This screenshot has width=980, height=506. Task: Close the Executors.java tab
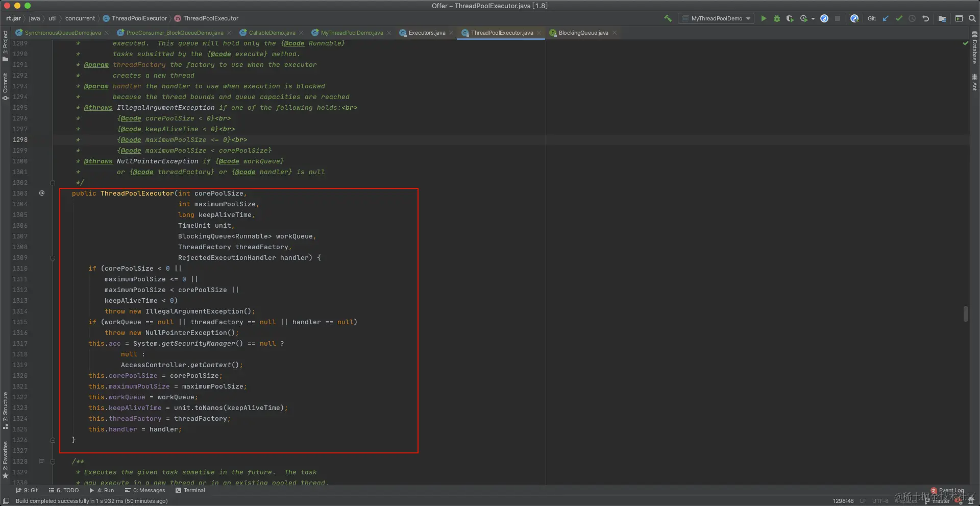coord(451,33)
